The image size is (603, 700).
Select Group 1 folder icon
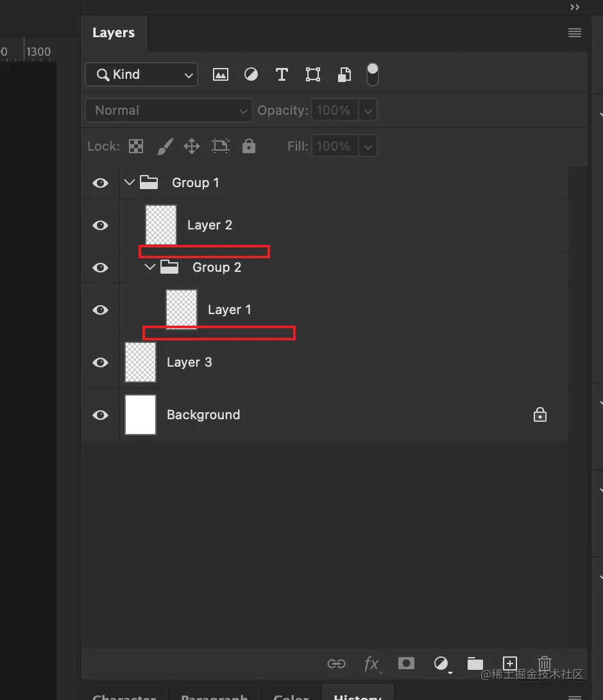point(149,182)
